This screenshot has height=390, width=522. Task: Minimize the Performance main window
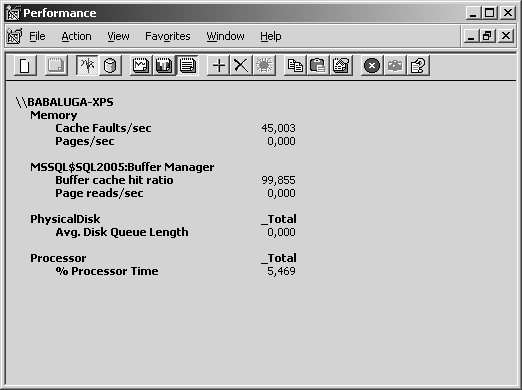click(473, 13)
